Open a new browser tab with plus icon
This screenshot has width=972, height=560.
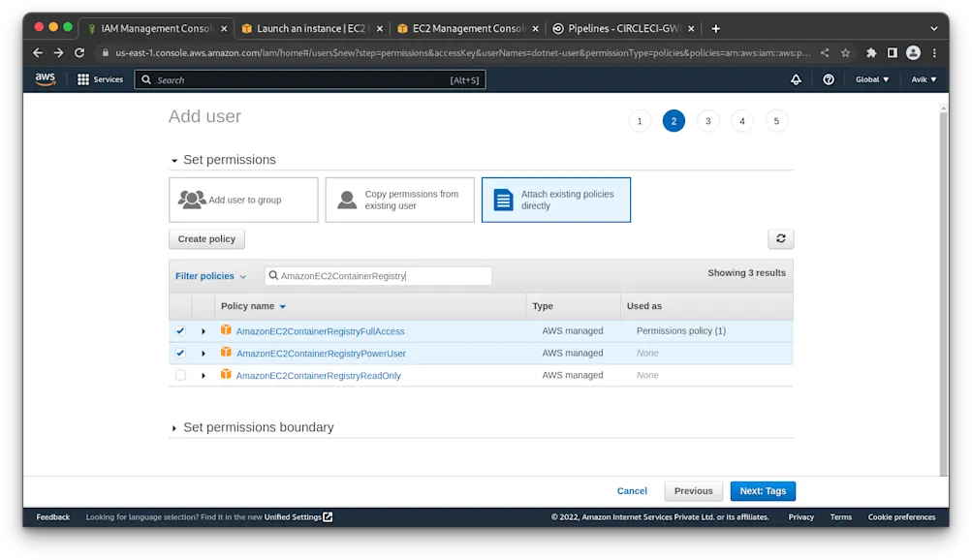[716, 28]
